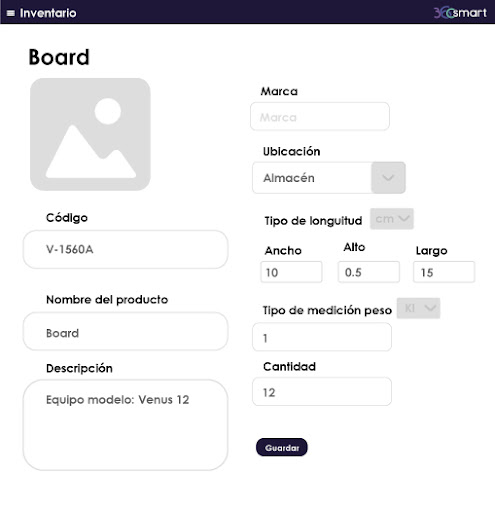Expand the Ubicación dropdown arrow
This screenshot has height=512, width=495.
pyautogui.click(x=388, y=178)
